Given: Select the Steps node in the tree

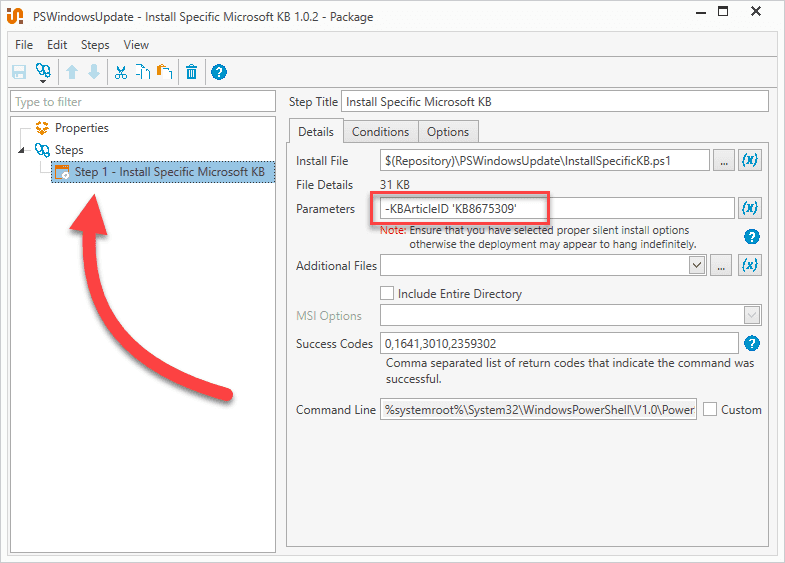Looking at the screenshot, I should point(69,150).
